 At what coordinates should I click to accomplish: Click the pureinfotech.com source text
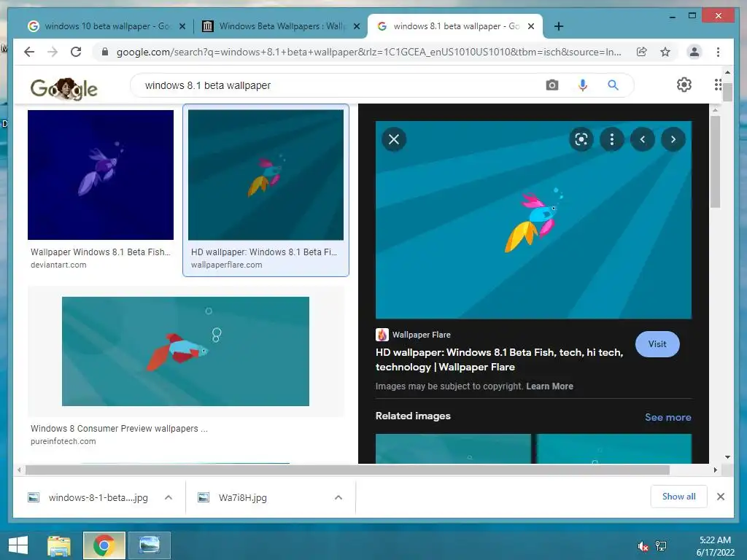pos(63,441)
